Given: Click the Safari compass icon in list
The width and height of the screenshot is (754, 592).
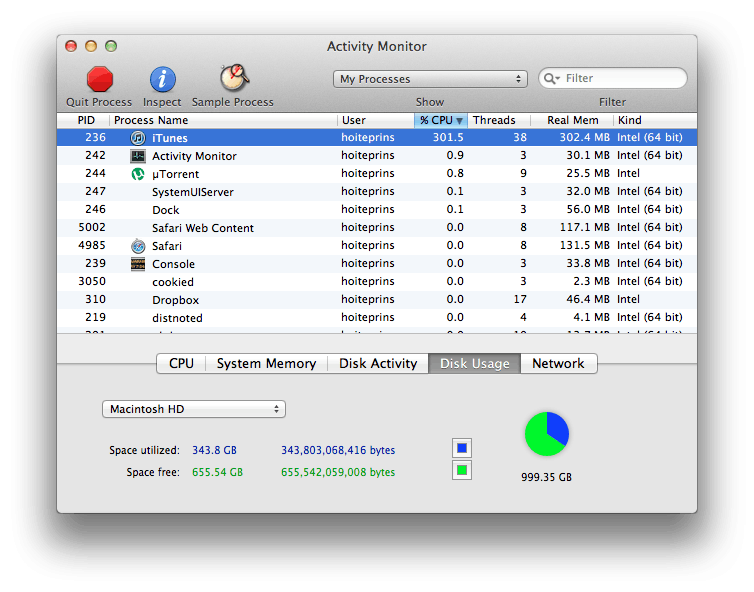Looking at the screenshot, I should click(x=138, y=246).
